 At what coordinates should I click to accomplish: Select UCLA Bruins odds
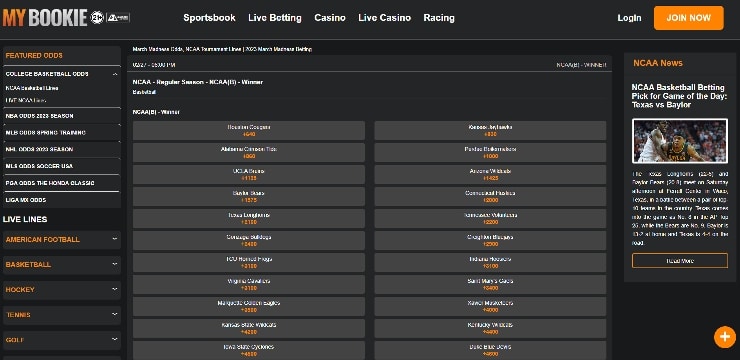[x=249, y=175]
